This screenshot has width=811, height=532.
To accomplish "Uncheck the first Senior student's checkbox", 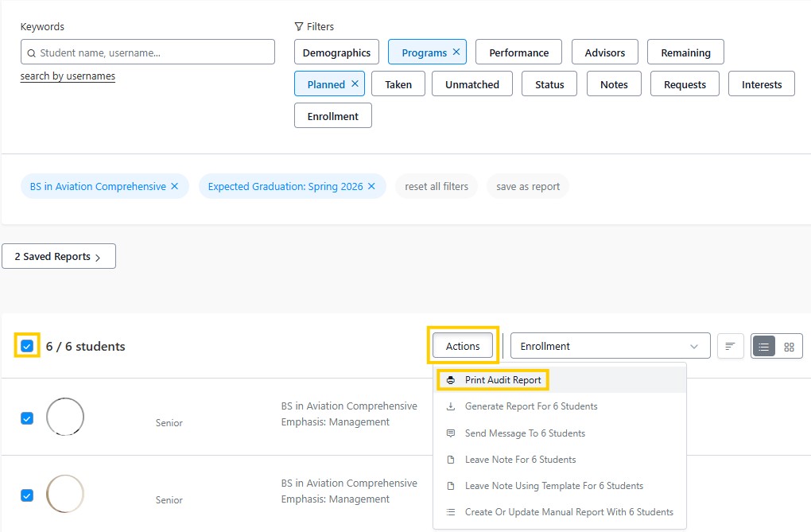I will point(27,418).
